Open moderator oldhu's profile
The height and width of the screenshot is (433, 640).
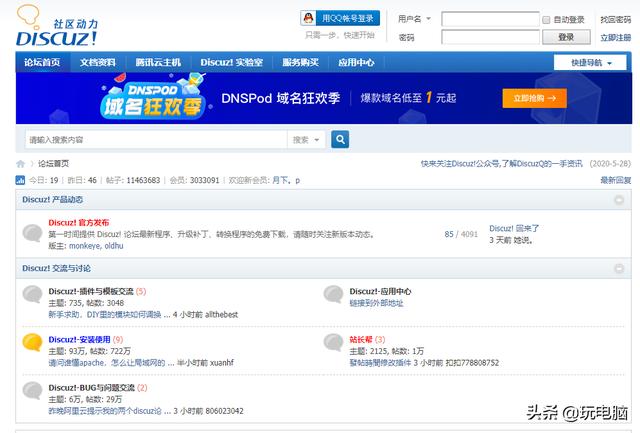click(114, 246)
